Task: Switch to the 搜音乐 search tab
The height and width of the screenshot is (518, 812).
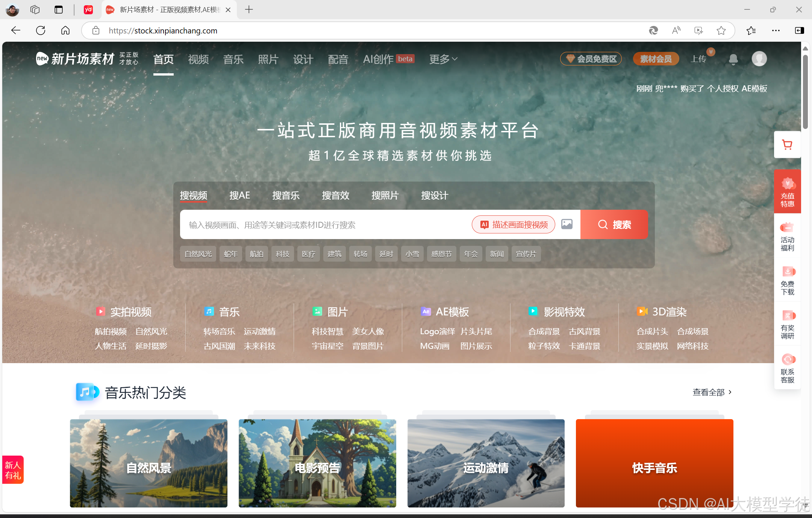Action: click(286, 195)
